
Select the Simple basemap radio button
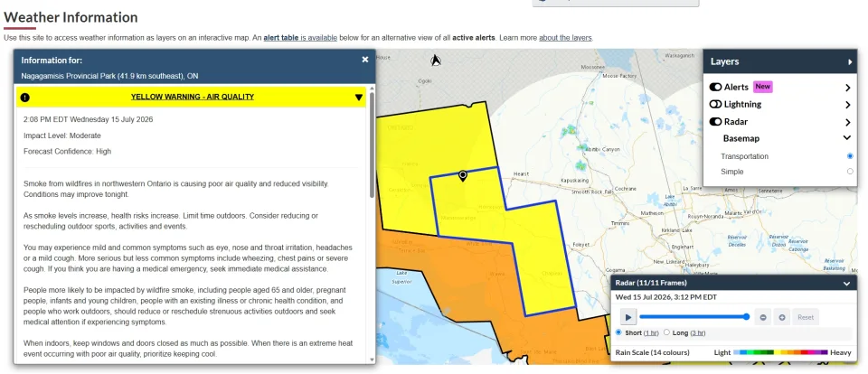click(x=850, y=172)
